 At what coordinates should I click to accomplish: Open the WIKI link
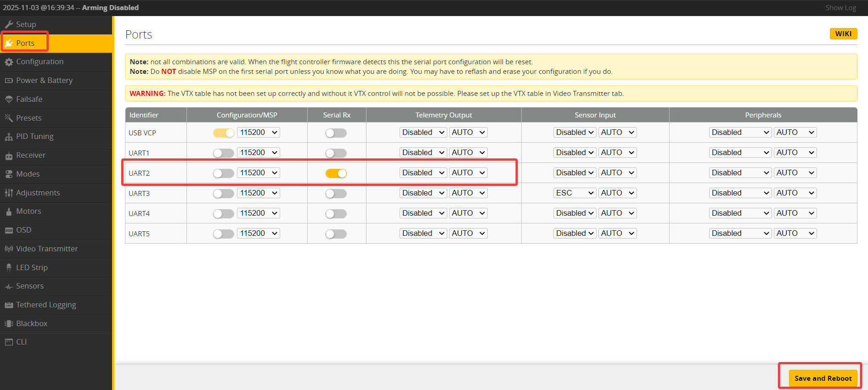point(843,34)
